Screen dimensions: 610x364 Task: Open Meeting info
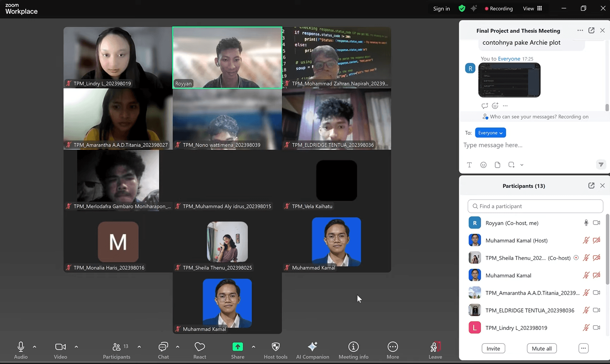coord(353,350)
